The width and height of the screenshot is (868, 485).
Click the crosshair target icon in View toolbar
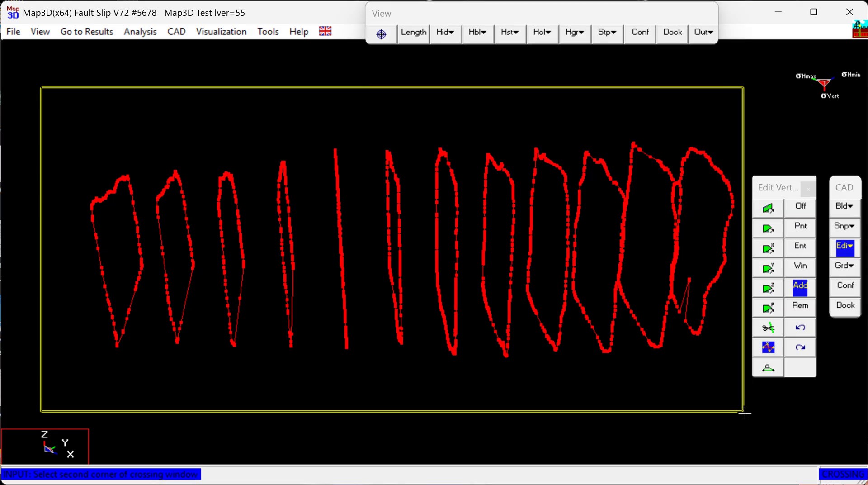381,34
